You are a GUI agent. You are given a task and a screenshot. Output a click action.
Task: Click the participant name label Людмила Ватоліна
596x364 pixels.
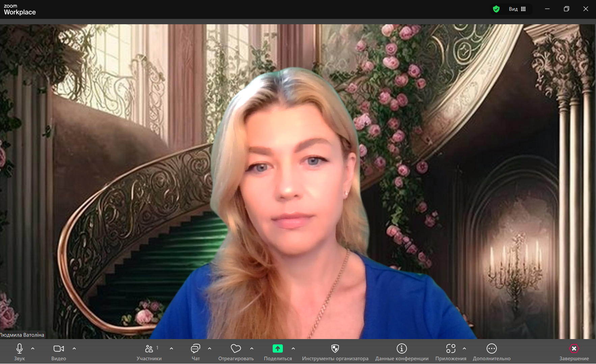22,335
